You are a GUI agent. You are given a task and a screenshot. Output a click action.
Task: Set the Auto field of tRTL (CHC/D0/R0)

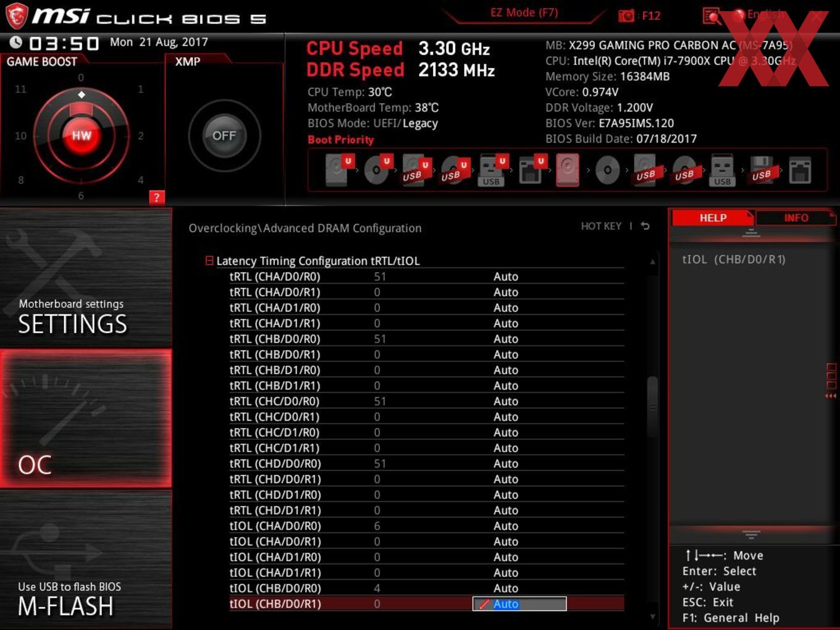506,401
